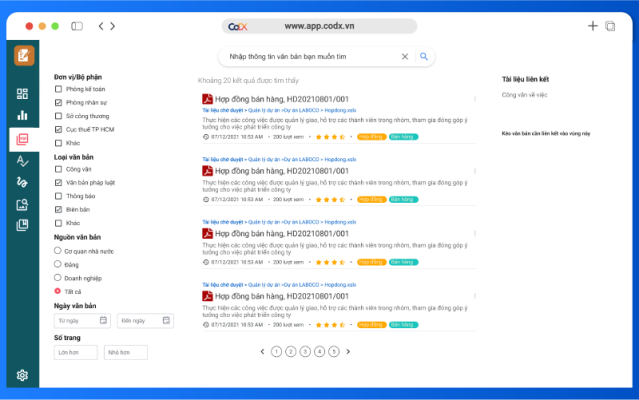Viewport: 639px width, 400px height.
Task: Go to results page 5
Action: click(x=334, y=352)
